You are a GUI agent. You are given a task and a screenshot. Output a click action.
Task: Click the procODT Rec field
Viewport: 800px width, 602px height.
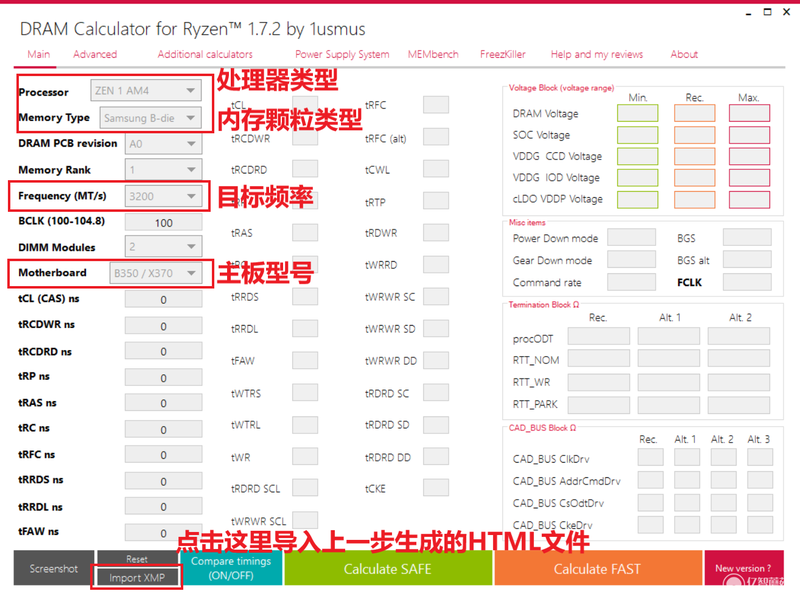tap(598, 337)
